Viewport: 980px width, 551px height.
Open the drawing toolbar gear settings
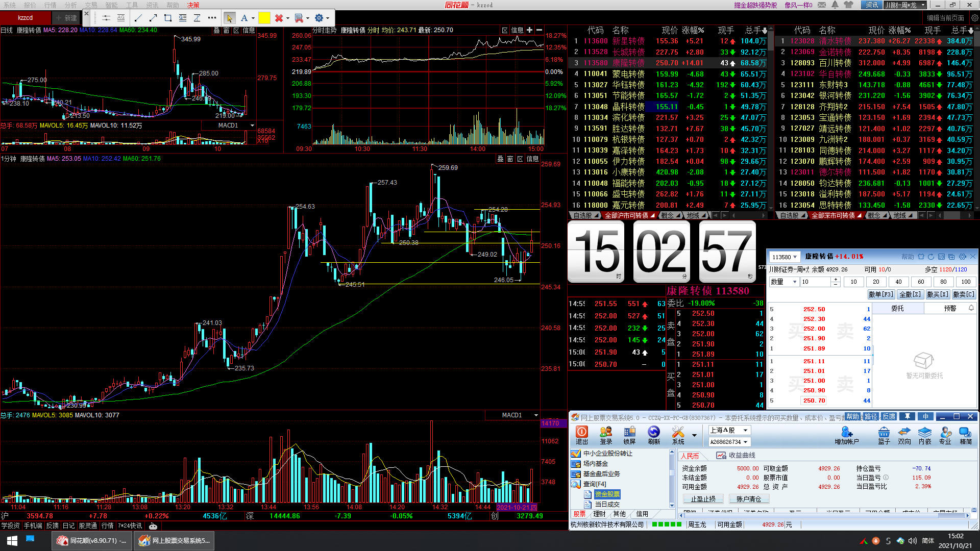pos(320,18)
